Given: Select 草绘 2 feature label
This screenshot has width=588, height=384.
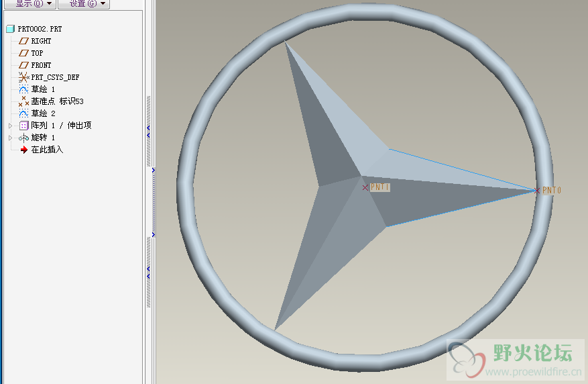Looking at the screenshot, I should [x=43, y=113].
